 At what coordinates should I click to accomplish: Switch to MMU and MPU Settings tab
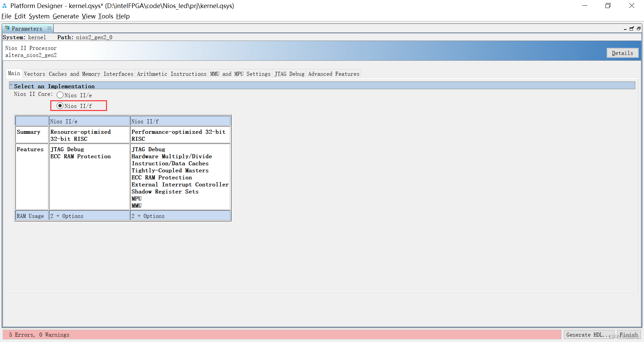coord(240,74)
